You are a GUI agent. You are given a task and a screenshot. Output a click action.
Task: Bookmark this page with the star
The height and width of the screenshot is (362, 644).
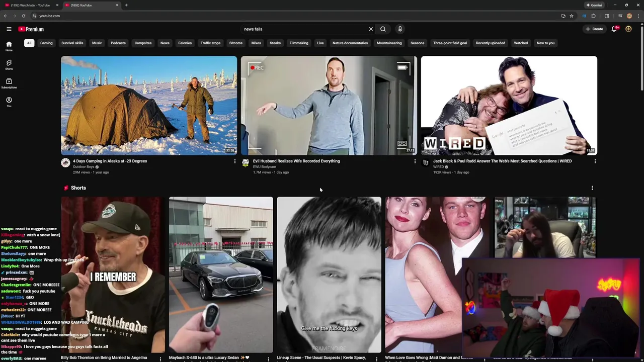pos(572,16)
